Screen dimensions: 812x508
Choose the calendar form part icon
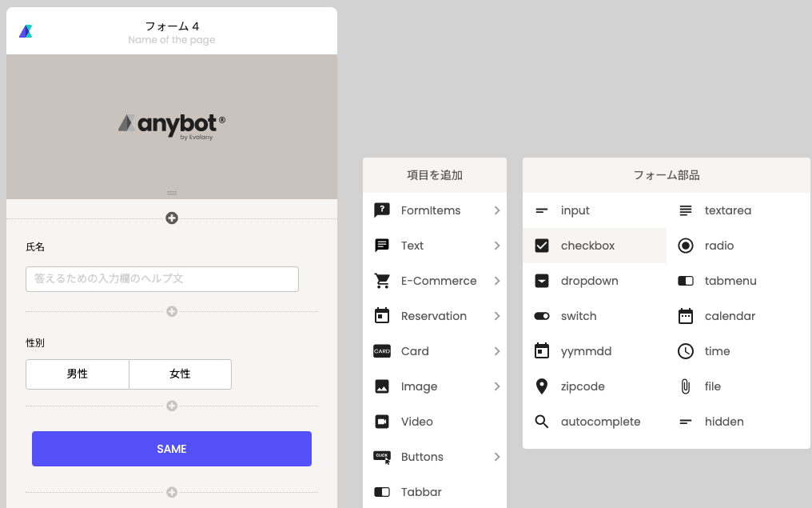(x=685, y=316)
